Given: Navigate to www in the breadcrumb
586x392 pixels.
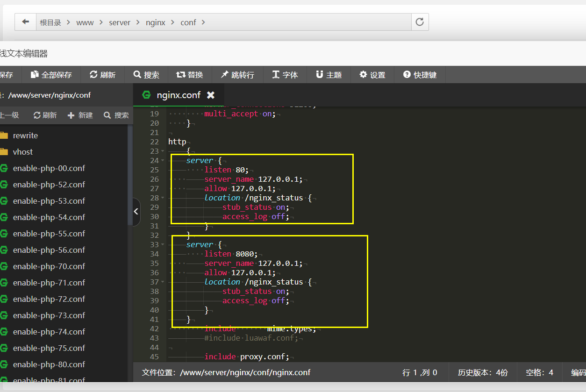Looking at the screenshot, I should (85, 22).
